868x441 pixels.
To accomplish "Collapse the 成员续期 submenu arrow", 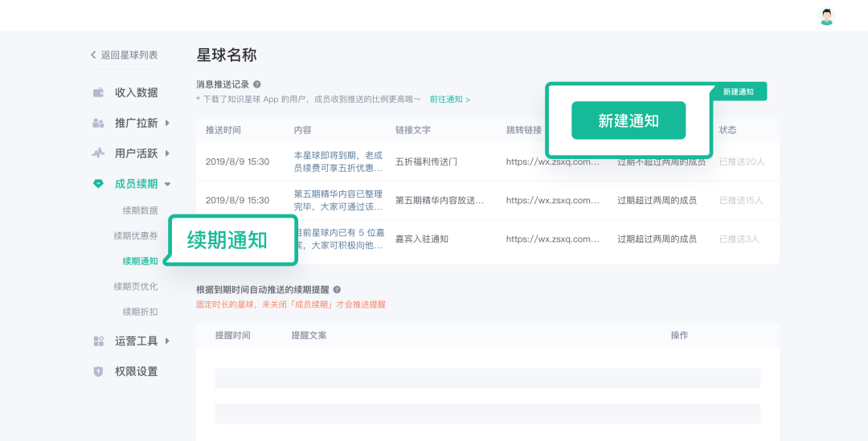I will coord(168,184).
